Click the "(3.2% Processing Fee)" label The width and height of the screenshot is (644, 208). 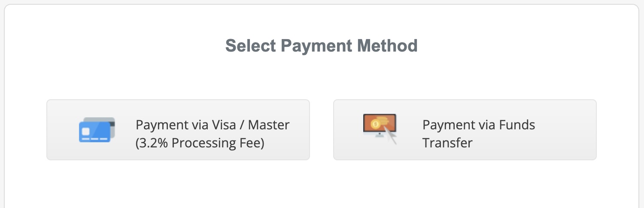pyautogui.click(x=200, y=143)
